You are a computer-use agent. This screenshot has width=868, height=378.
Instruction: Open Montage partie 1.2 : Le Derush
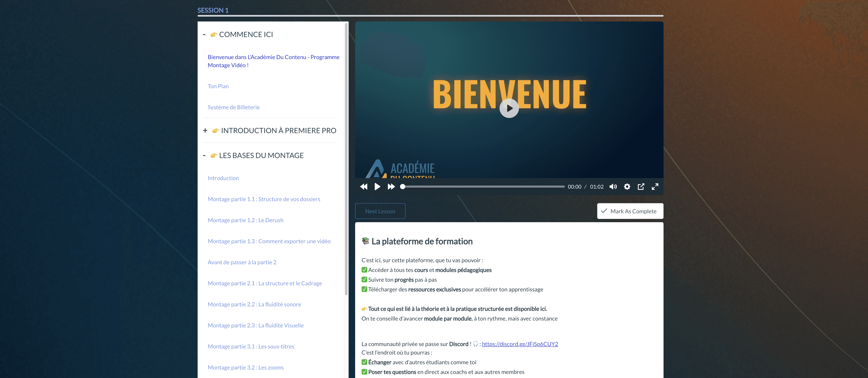(x=245, y=220)
